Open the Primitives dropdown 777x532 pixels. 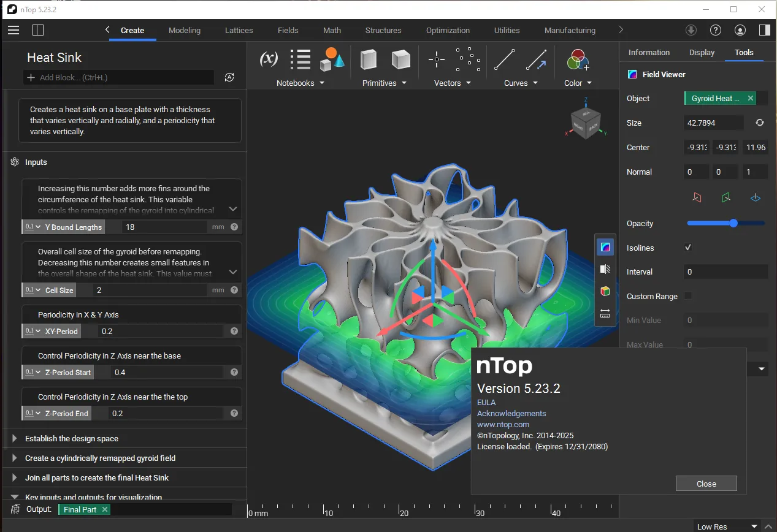click(385, 83)
